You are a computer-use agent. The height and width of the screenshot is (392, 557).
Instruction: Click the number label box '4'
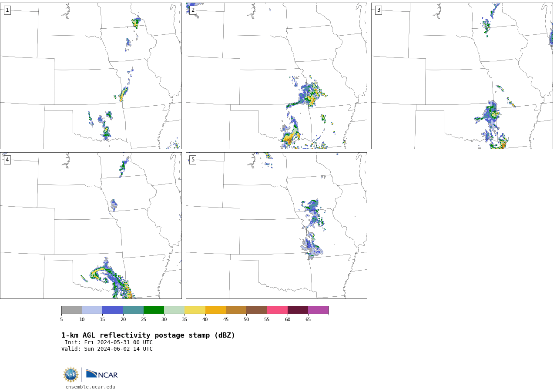pyautogui.click(x=7, y=160)
